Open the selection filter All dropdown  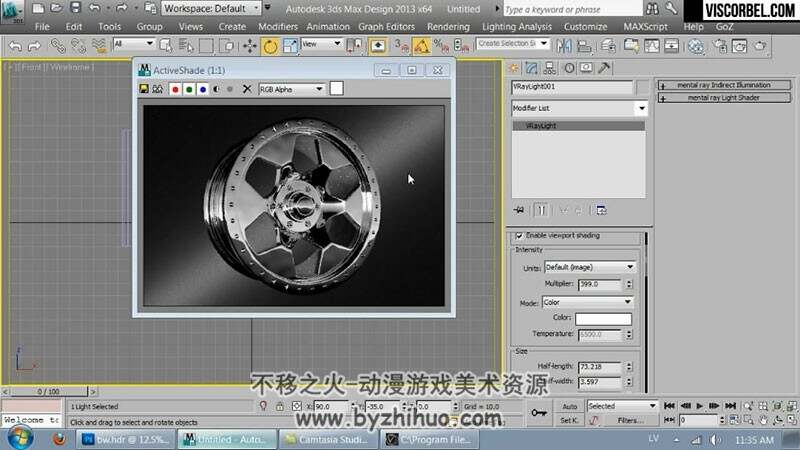[134, 44]
